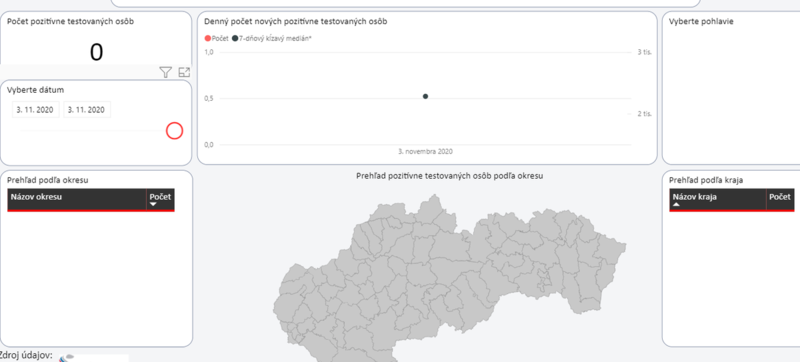This screenshot has width=800, height=362.
Task: Grab the red date slider handle
Action: (174, 131)
